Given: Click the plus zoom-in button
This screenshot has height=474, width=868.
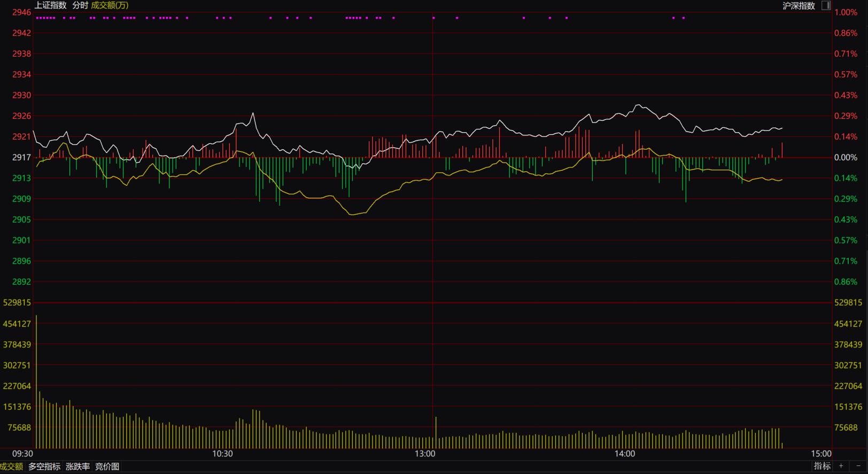Looking at the screenshot, I should 841,466.
